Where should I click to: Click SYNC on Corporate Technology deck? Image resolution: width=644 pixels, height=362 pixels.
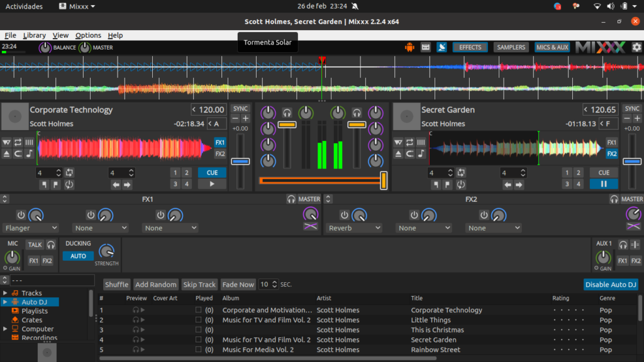point(240,108)
